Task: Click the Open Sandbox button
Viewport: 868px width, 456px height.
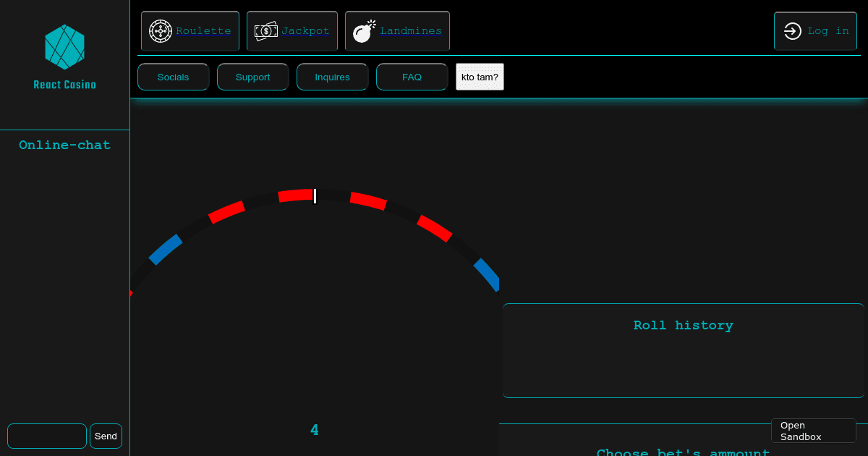Action: (813, 431)
